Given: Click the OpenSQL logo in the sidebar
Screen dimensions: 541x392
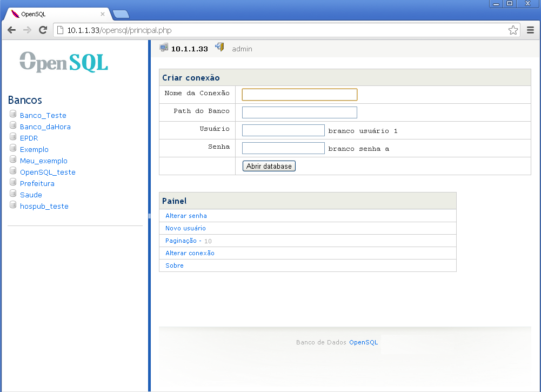Looking at the screenshot, I should tap(64, 62).
